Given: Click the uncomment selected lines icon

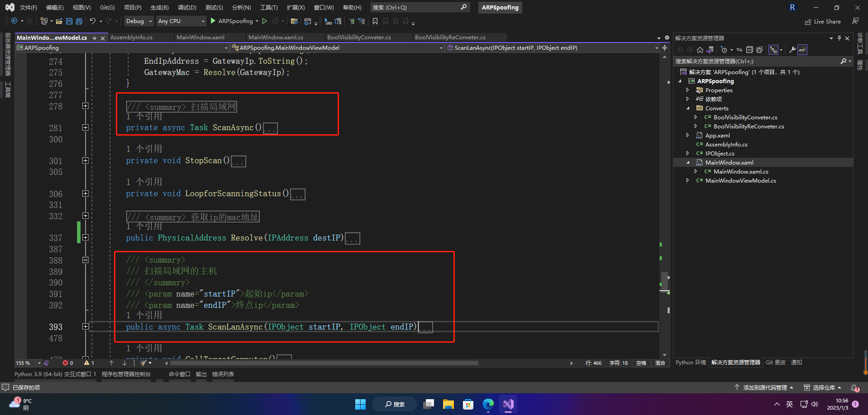Looking at the screenshot, I should pos(361,21).
